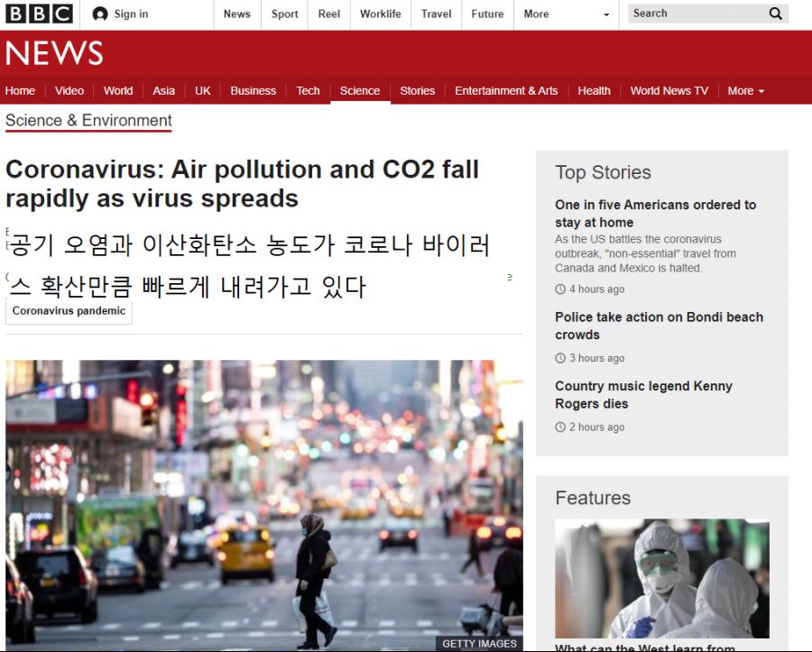
Task: Click the Sign in account icon
Action: 100,14
